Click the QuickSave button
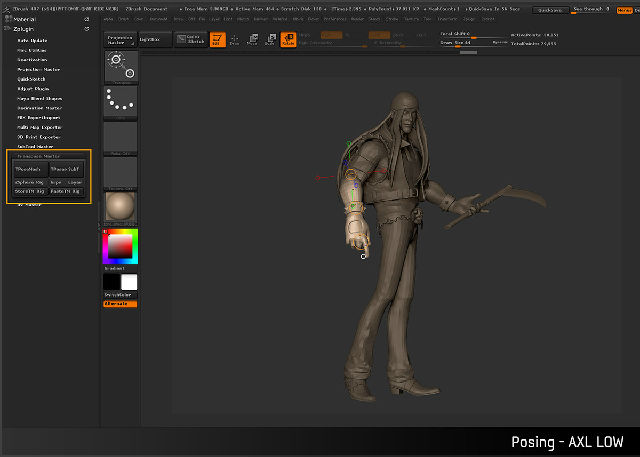The height and width of the screenshot is (457, 640). 550,10
